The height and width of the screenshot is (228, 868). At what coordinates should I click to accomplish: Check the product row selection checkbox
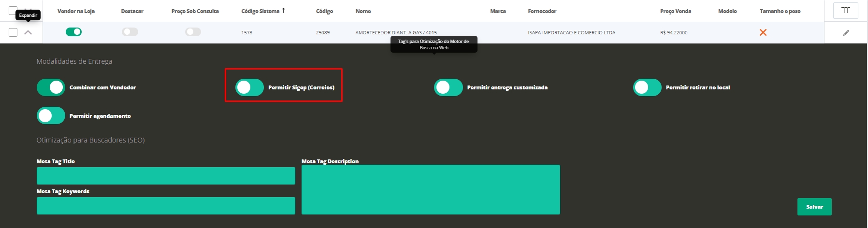click(13, 32)
